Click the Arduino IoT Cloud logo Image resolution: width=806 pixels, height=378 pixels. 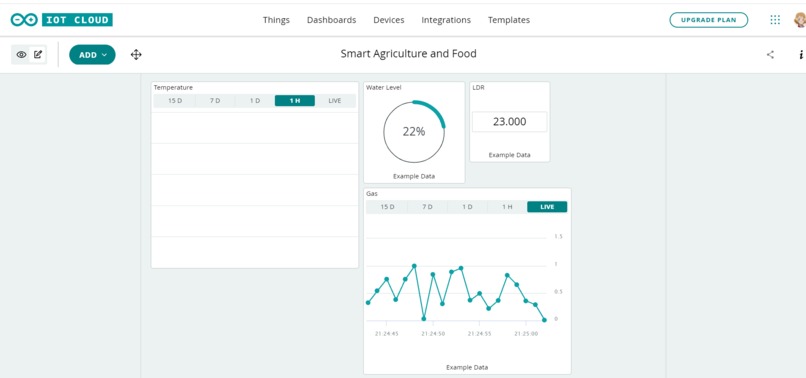pyautogui.click(x=61, y=20)
